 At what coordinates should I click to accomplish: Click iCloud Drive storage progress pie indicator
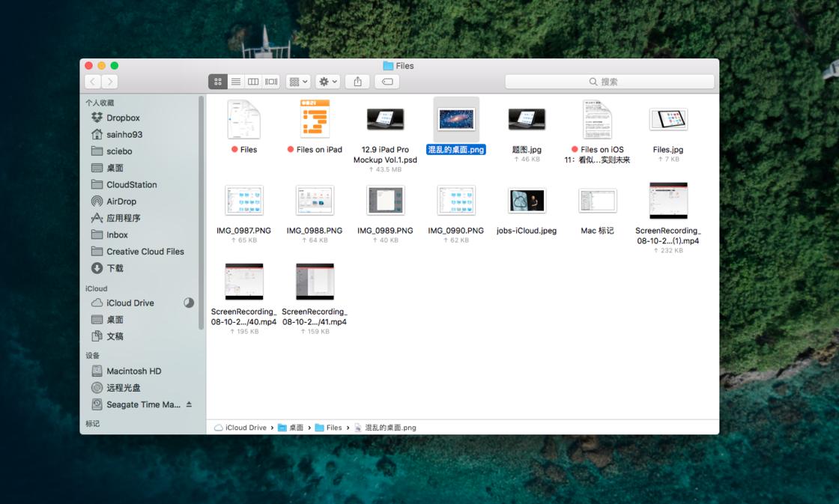[189, 303]
